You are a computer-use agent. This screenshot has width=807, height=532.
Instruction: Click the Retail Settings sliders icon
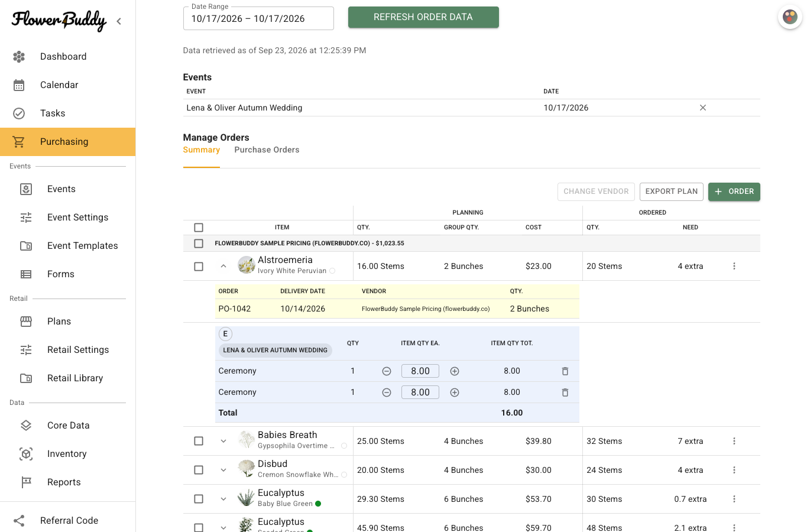coord(26,350)
